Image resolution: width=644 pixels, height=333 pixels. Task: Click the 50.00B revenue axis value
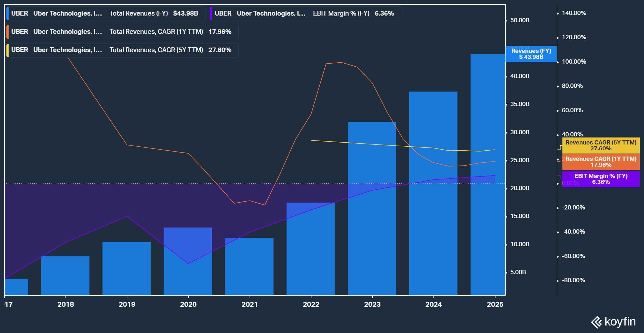520,20
